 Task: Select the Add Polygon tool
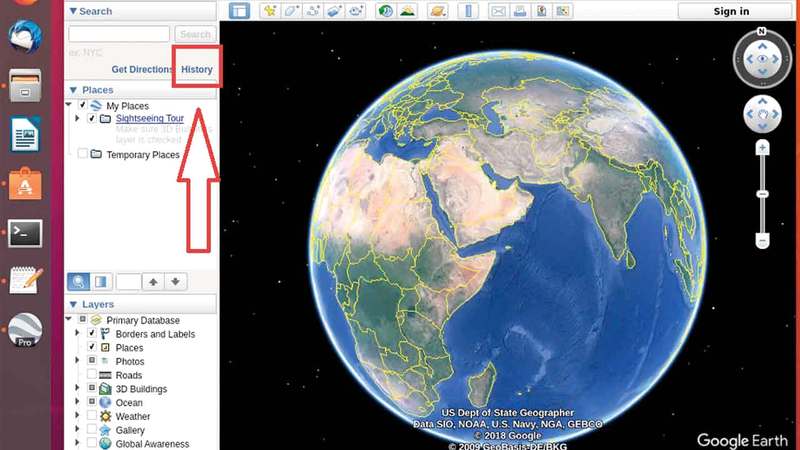292,11
